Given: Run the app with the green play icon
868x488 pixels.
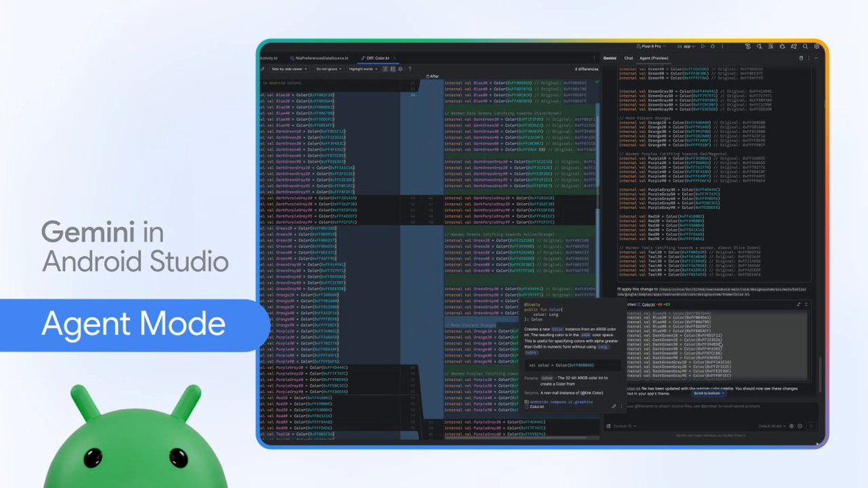Looking at the screenshot, I should pos(703,46).
